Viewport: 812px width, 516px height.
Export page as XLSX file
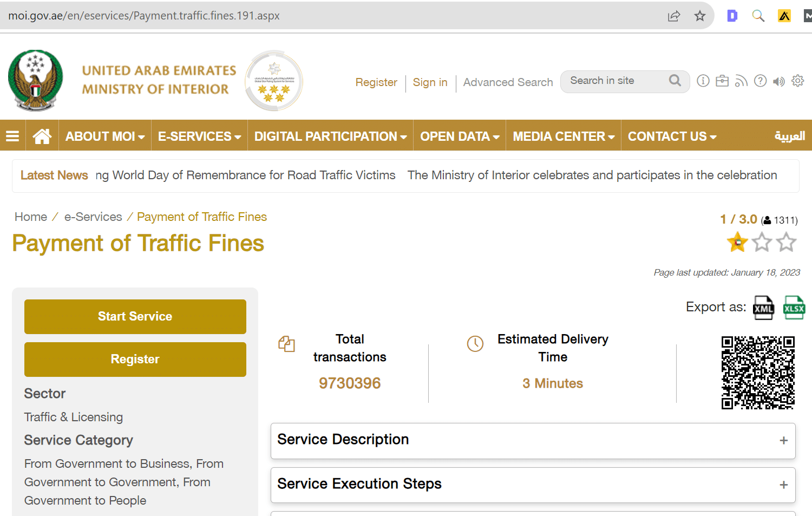pos(794,308)
